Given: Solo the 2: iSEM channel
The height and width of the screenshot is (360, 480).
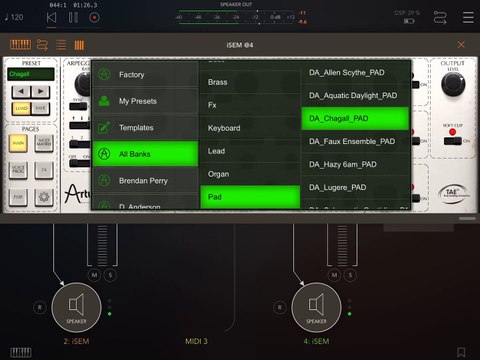Looking at the screenshot, I should [110, 275].
